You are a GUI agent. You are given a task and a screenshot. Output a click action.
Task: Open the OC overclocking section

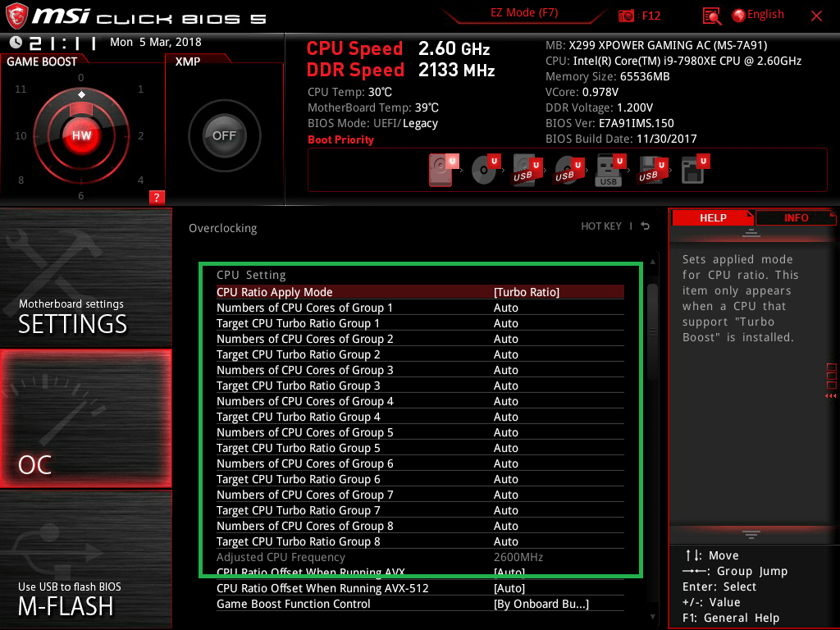tap(85, 419)
